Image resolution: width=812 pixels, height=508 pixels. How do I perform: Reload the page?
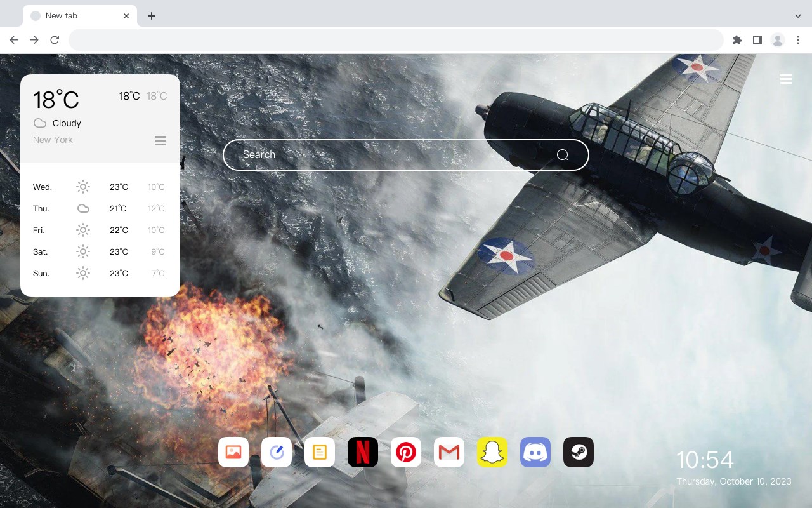click(x=55, y=40)
